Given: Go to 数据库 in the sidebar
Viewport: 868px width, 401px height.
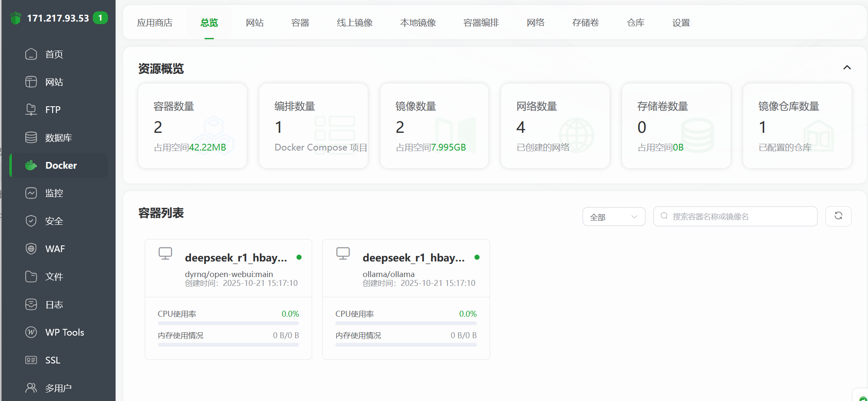Looking at the screenshot, I should 59,137.
